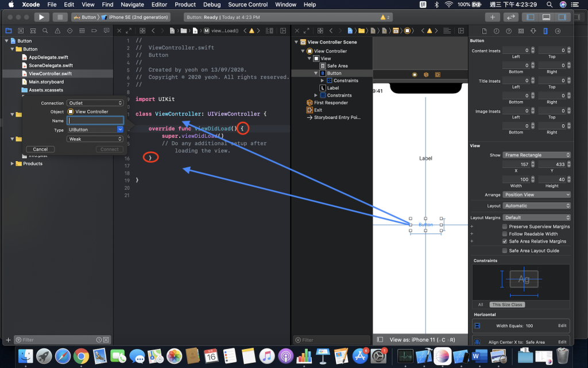Open the Show Frame Rectangle dropdown
This screenshot has width=588, height=368.
pos(536,155)
